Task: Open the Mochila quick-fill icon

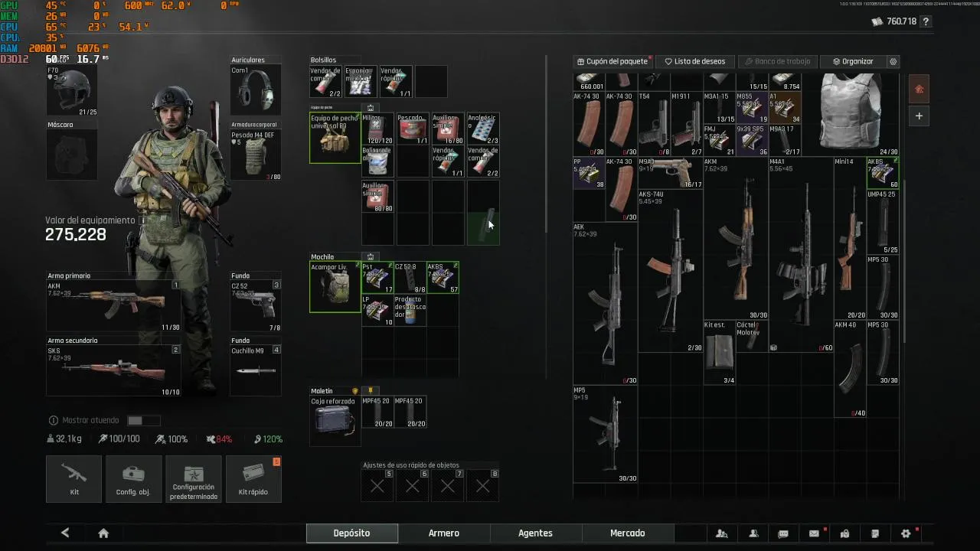Action: 371,257
